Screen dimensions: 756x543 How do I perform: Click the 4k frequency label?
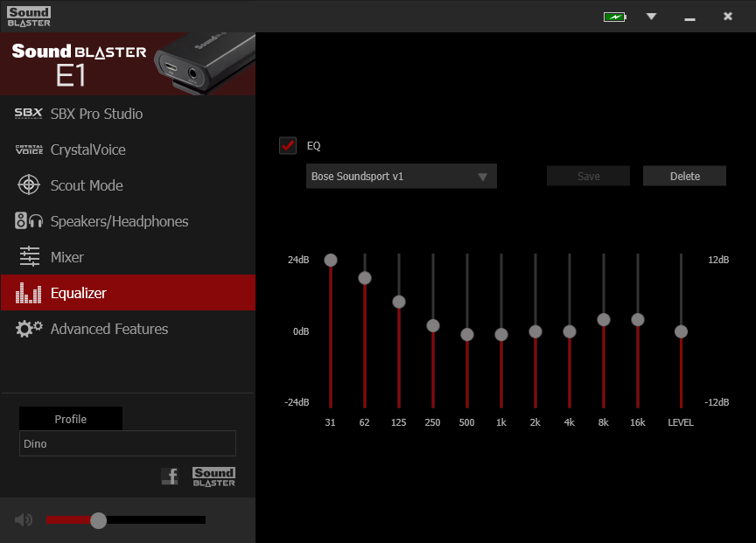570,422
